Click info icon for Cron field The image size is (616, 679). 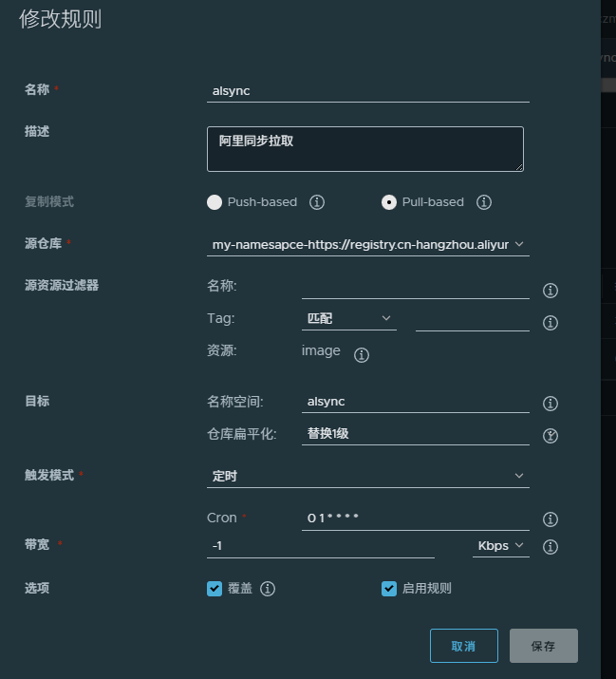tap(550, 519)
